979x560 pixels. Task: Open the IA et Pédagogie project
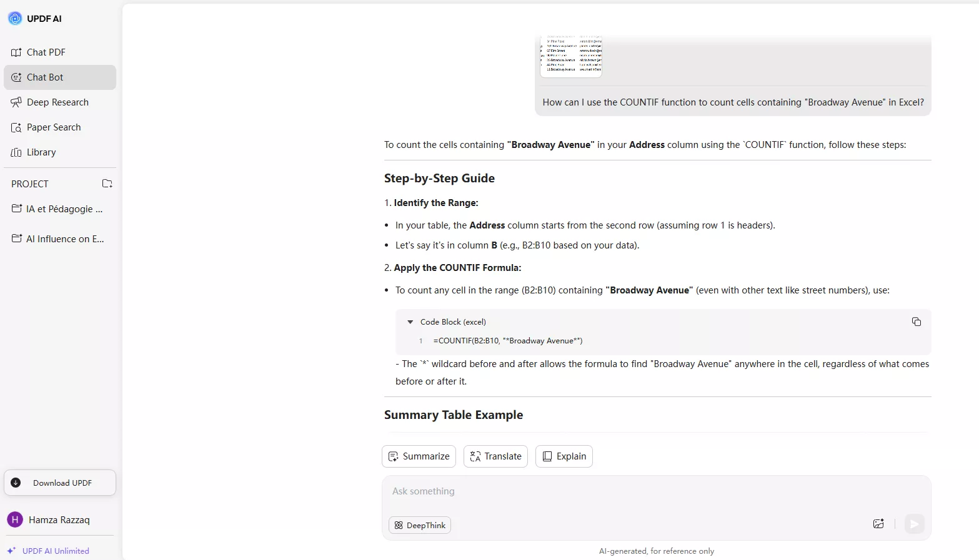tap(59, 209)
